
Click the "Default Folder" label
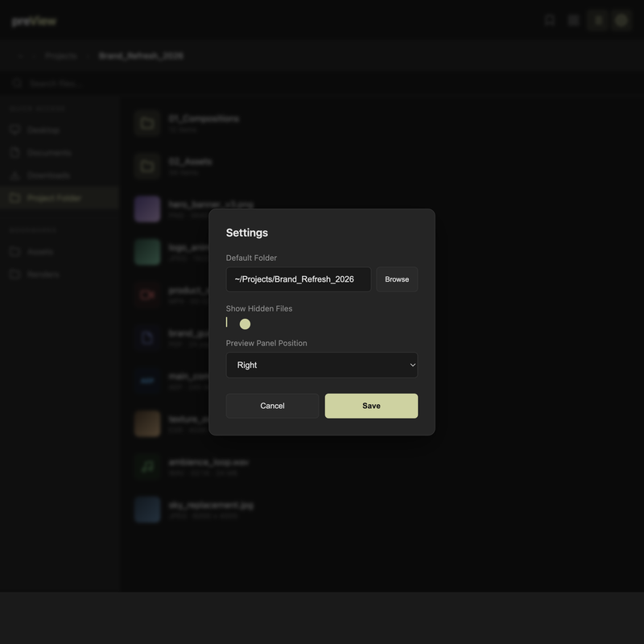click(251, 258)
